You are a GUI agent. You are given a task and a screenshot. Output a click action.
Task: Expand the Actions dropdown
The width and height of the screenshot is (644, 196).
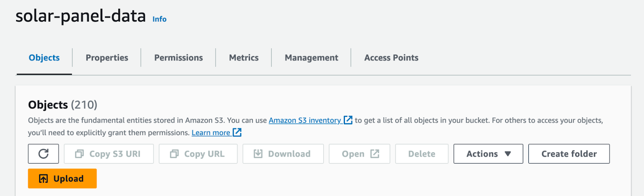[x=488, y=154]
